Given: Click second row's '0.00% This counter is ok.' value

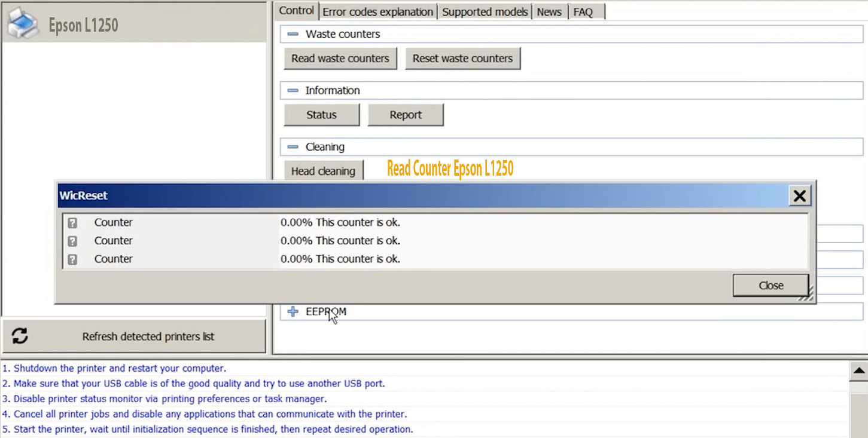Looking at the screenshot, I should (340, 241).
